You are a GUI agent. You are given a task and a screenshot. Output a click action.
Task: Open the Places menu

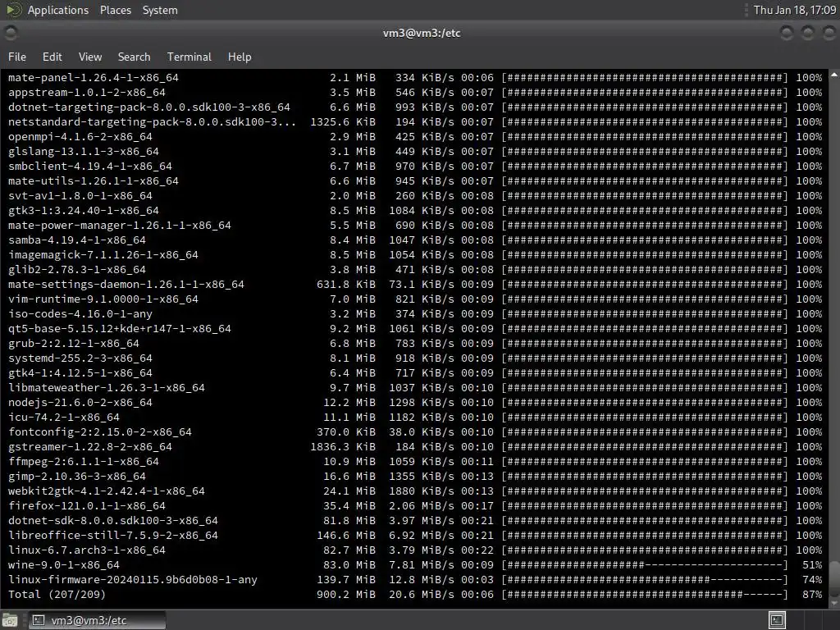[x=115, y=10]
